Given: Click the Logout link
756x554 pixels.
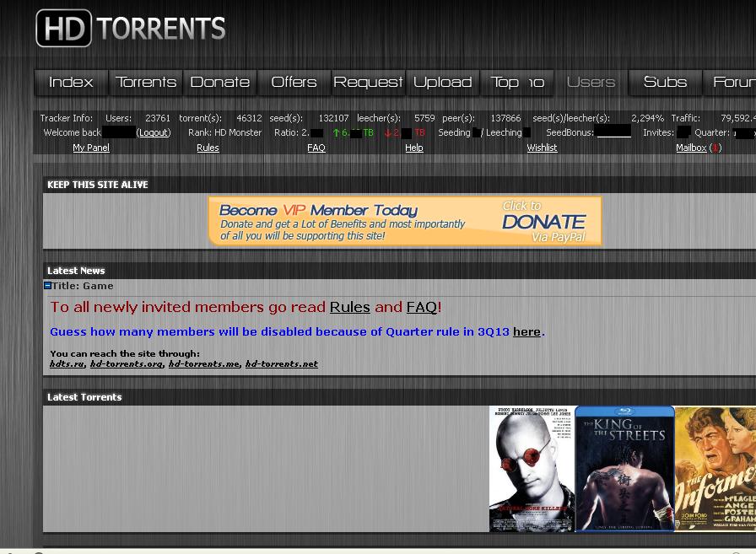Looking at the screenshot, I should (x=154, y=132).
